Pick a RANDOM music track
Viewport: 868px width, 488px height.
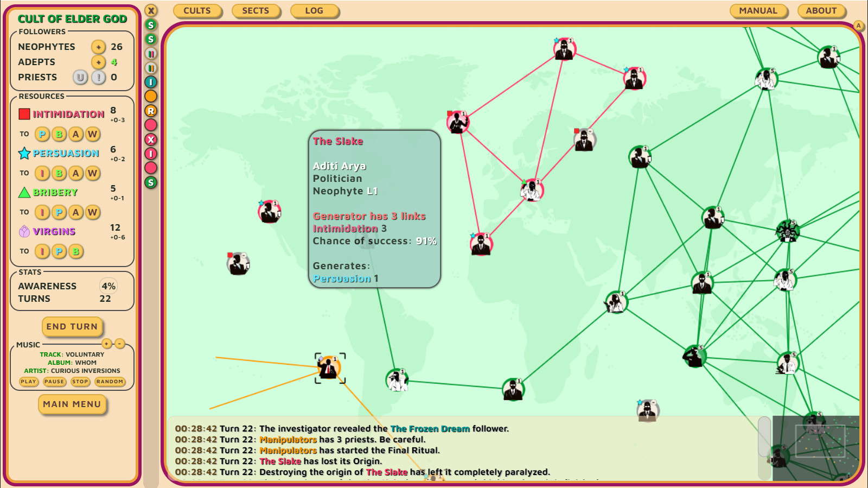pyautogui.click(x=110, y=382)
